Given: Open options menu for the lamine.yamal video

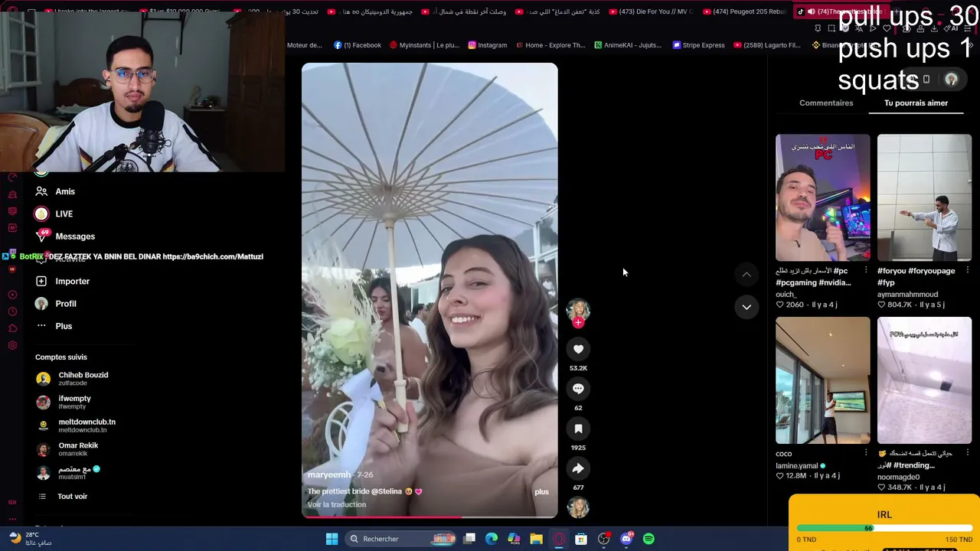Looking at the screenshot, I should point(866,453).
